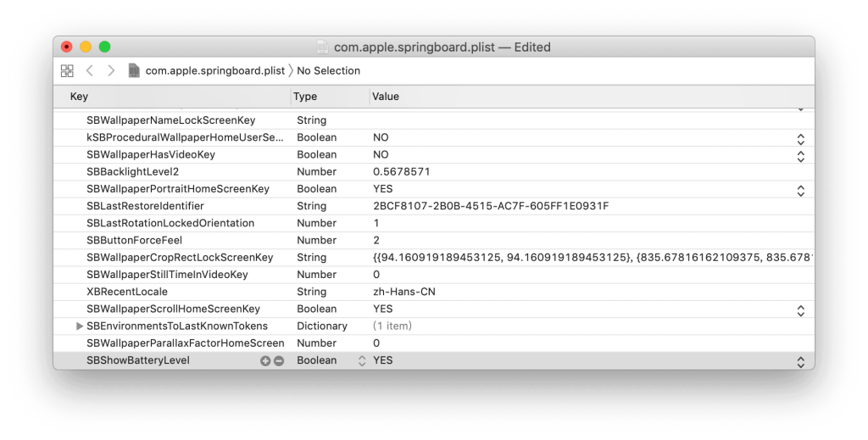Expand SBEnvironmentsToLastKnownTokens dictionary
868x440 pixels.
click(x=80, y=326)
